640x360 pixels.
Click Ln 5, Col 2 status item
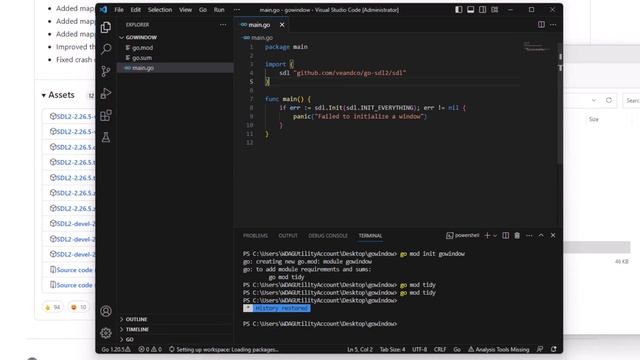point(360,349)
